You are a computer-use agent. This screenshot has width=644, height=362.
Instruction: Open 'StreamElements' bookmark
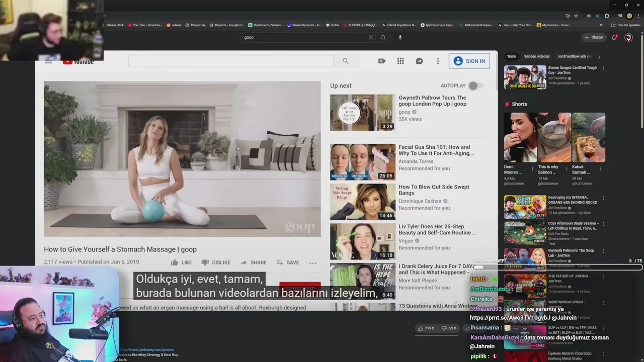[304, 25]
